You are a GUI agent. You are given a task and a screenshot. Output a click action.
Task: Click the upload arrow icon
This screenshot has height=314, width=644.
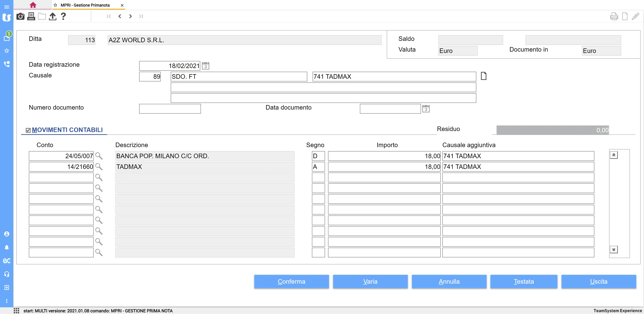click(x=52, y=16)
